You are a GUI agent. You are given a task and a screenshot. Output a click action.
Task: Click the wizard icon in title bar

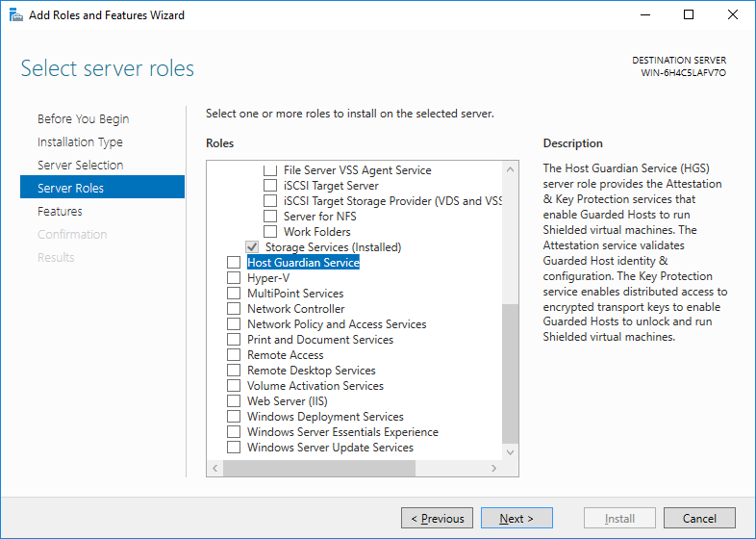pyautogui.click(x=16, y=15)
